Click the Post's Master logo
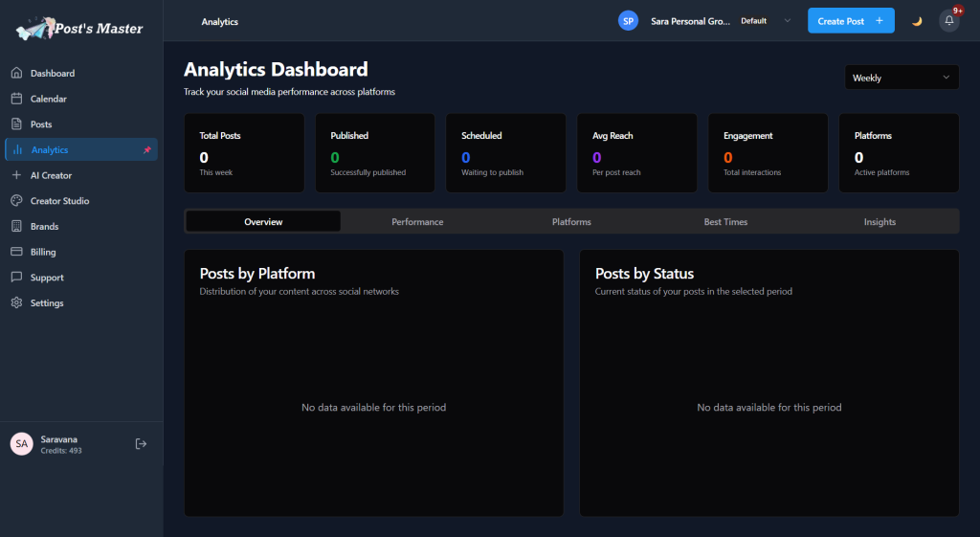The image size is (980, 537). click(x=80, y=29)
